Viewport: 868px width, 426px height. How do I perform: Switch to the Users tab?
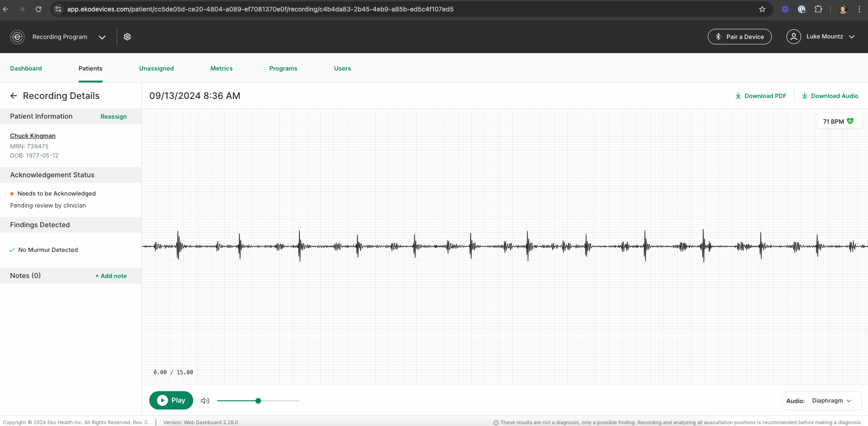pos(342,68)
